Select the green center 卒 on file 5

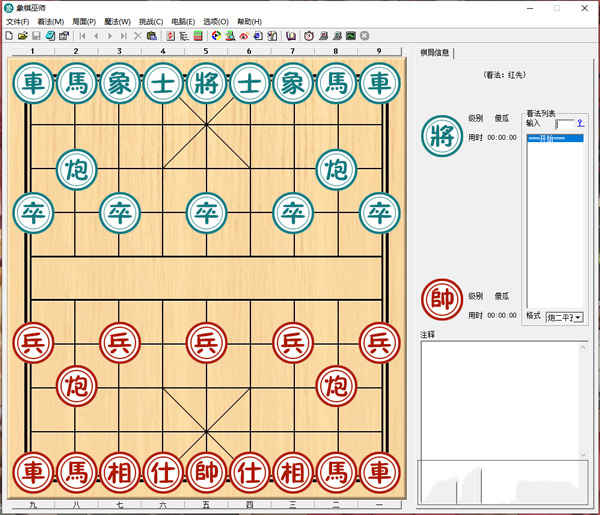click(x=206, y=213)
